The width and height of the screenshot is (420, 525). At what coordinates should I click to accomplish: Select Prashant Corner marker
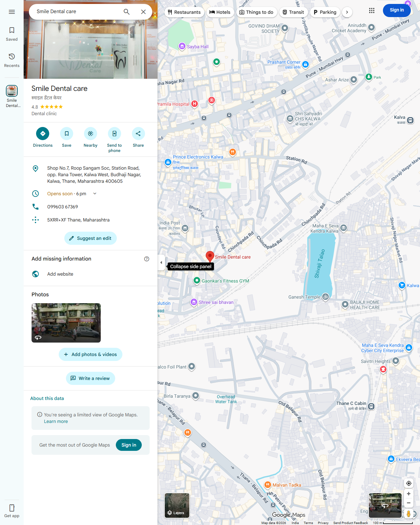(x=305, y=64)
